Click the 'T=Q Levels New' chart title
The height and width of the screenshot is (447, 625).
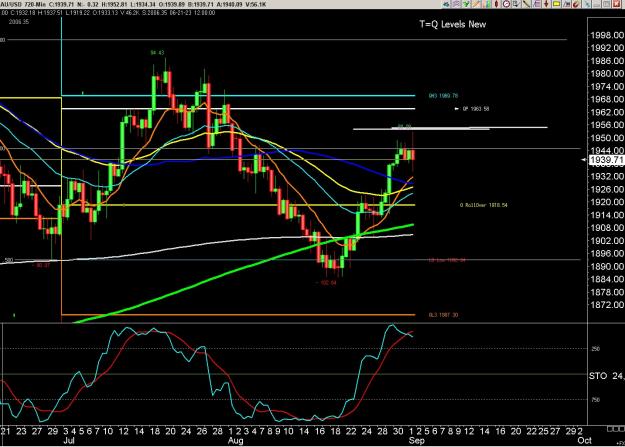[452, 24]
